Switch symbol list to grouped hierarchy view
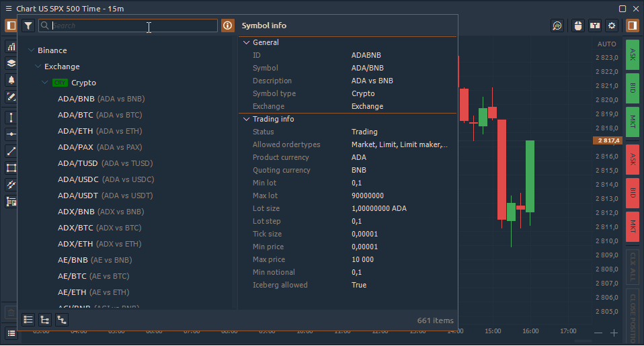Image resolution: width=644 pixels, height=346 pixels. (62, 320)
